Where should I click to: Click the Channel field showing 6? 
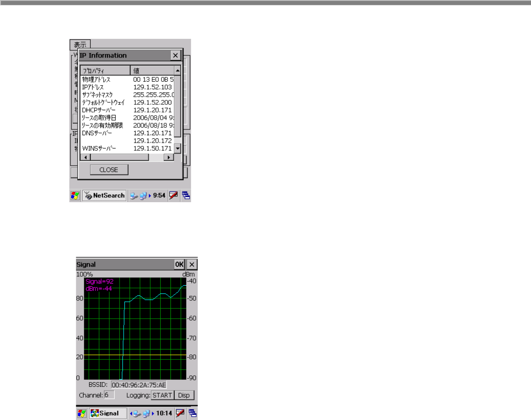point(109,395)
